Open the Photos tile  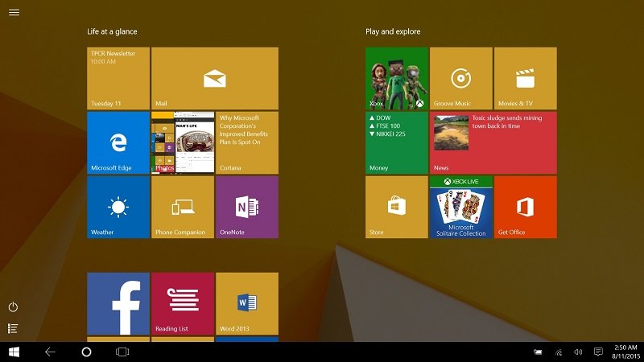[183, 142]
